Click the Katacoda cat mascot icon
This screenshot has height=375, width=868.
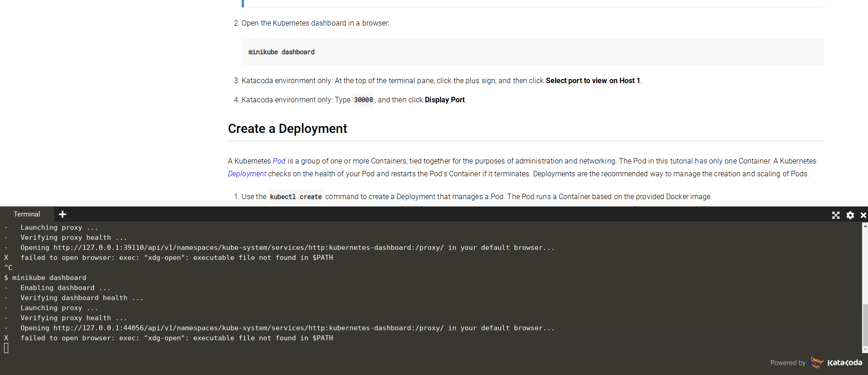pos(816,363)
